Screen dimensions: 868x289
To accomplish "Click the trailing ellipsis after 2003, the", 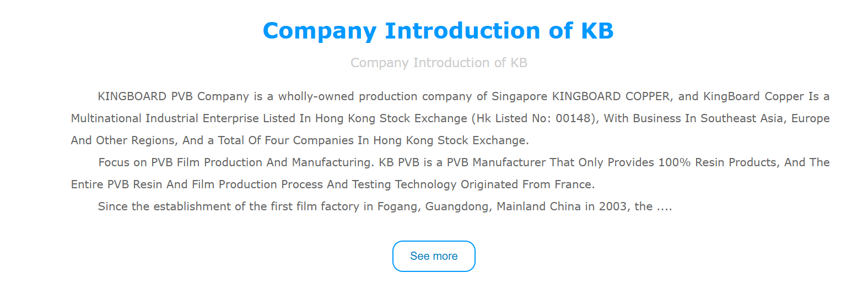I will (665, 207).
